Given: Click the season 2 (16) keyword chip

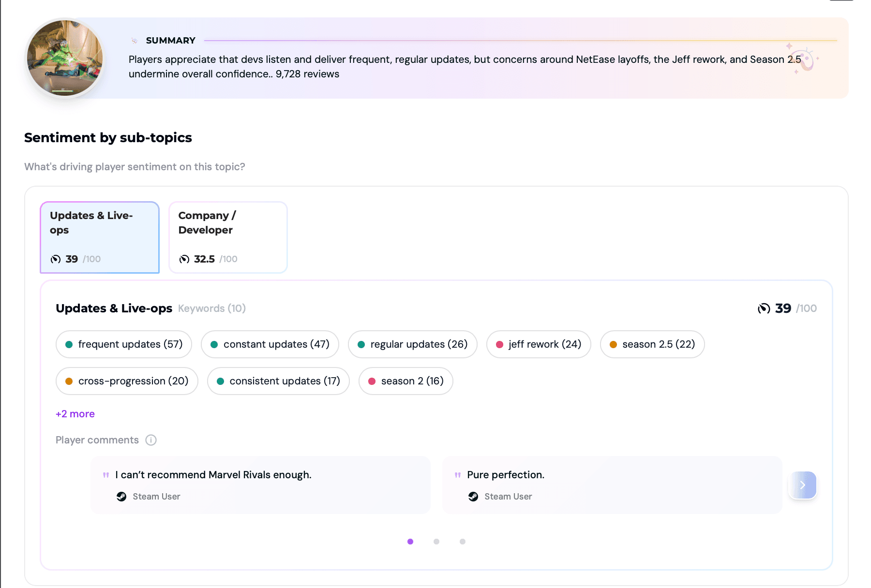Looking at the screenshot, I should (406, 381).
